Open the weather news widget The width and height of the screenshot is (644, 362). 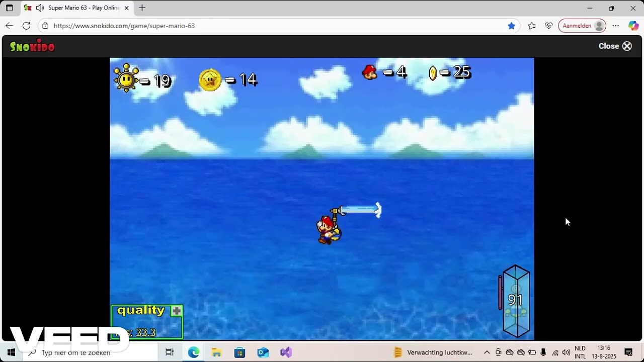[433, 352]
